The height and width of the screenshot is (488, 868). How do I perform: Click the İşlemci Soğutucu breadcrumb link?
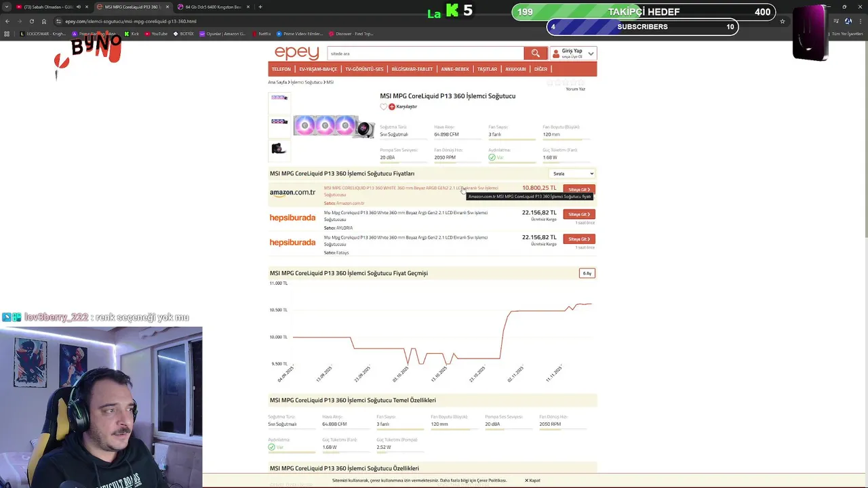307,82
